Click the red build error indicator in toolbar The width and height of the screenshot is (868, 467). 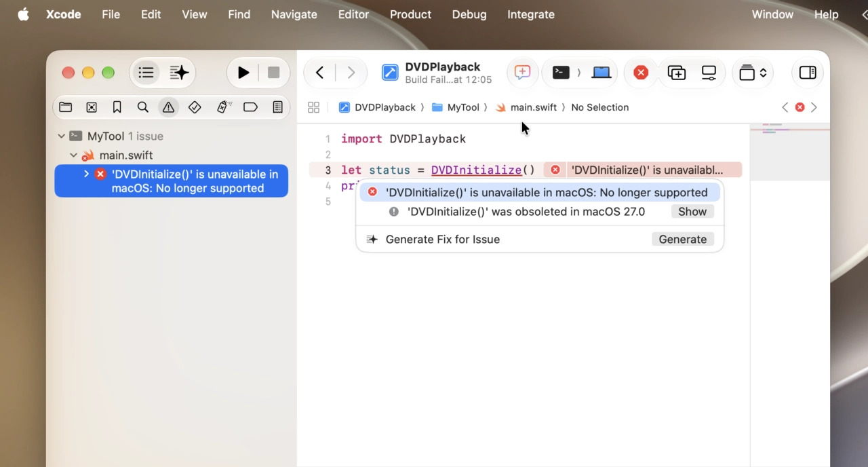click(641, 73)
